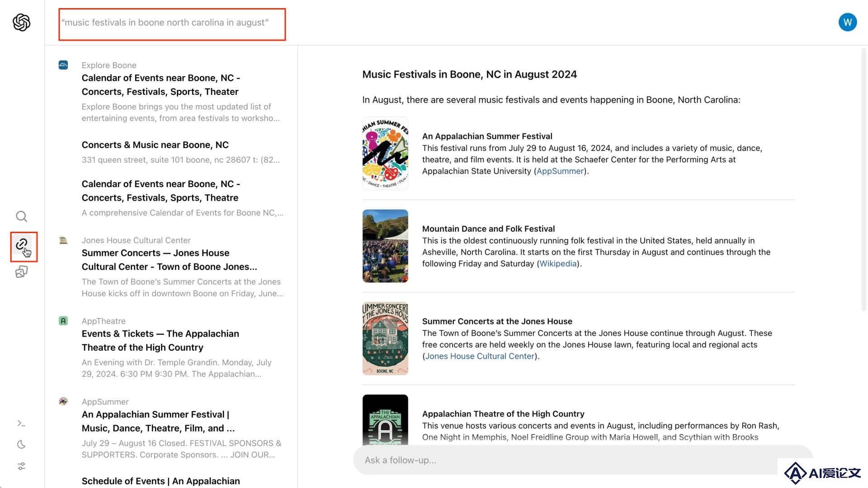Click snippet 'An Evening with Dr. Temple Grandin'
The image size is (868, 488).
[x=177, y=368]
